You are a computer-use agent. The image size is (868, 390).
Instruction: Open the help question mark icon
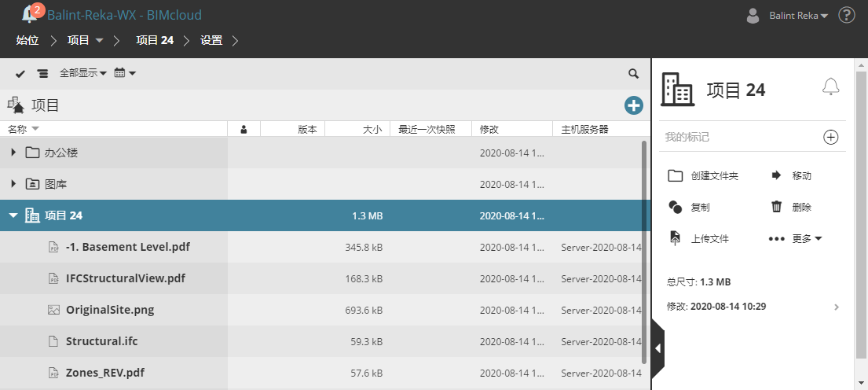(x=847, y=15)
